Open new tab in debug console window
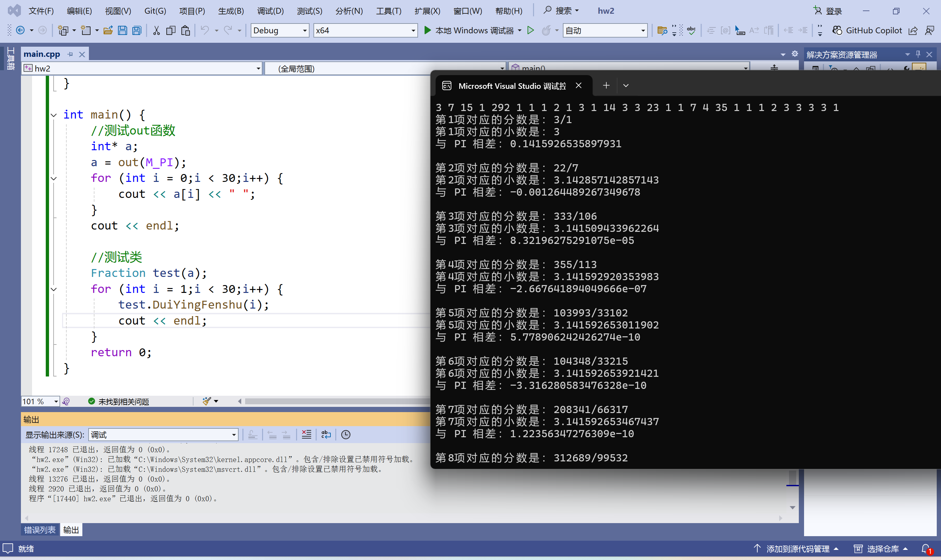 click(x=606, y=86)
